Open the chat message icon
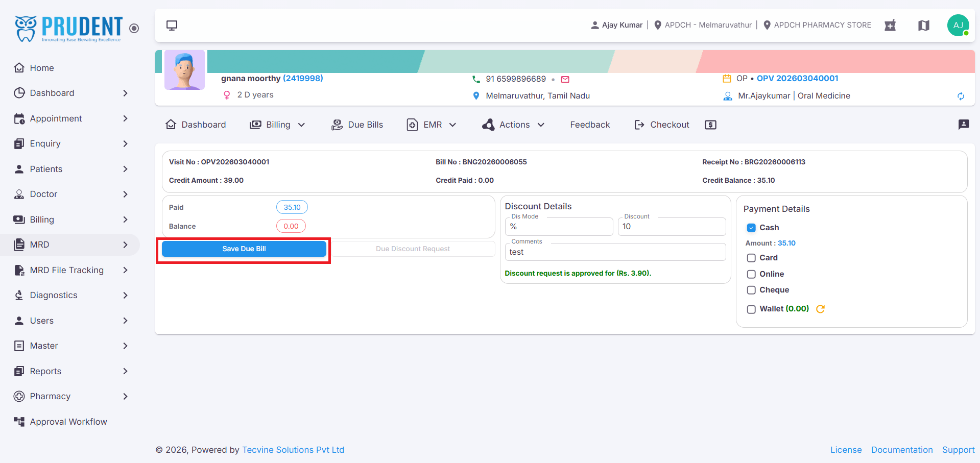 tap(964, 125)
